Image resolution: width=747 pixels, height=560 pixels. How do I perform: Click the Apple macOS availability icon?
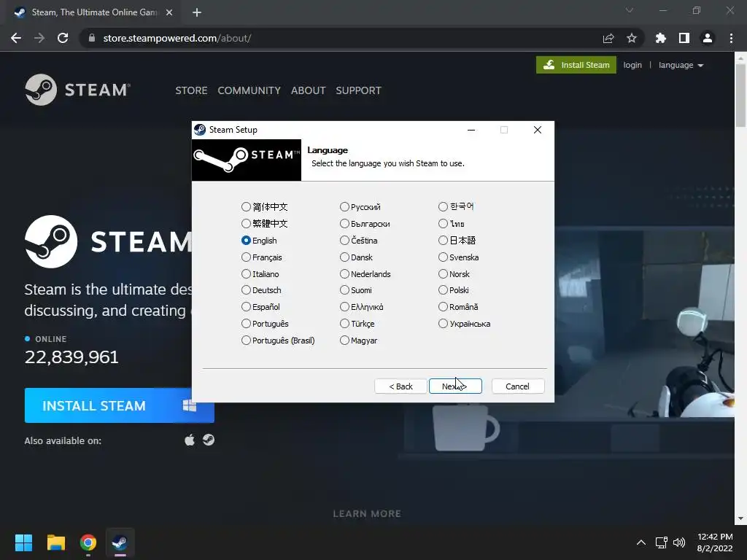click(190, 440)
